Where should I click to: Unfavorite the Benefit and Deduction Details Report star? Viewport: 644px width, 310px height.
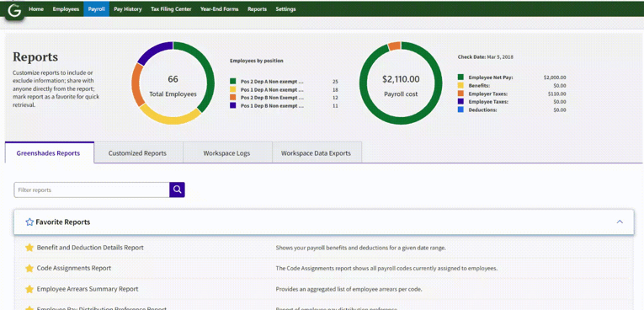pos(29,248)
